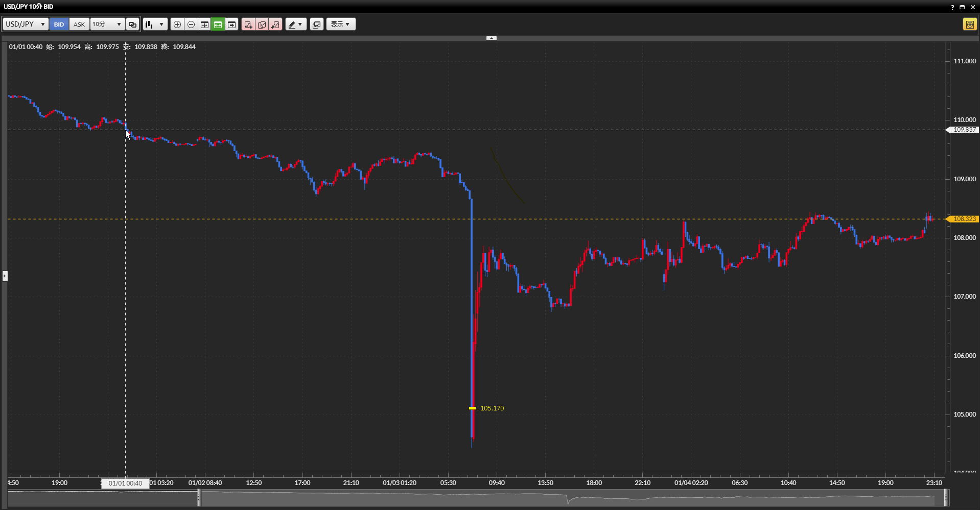Image resolution: width=980 pixels, height=510 pixels.
Task: Click the add indicator chart icon
Action: [x=248, y=25]
